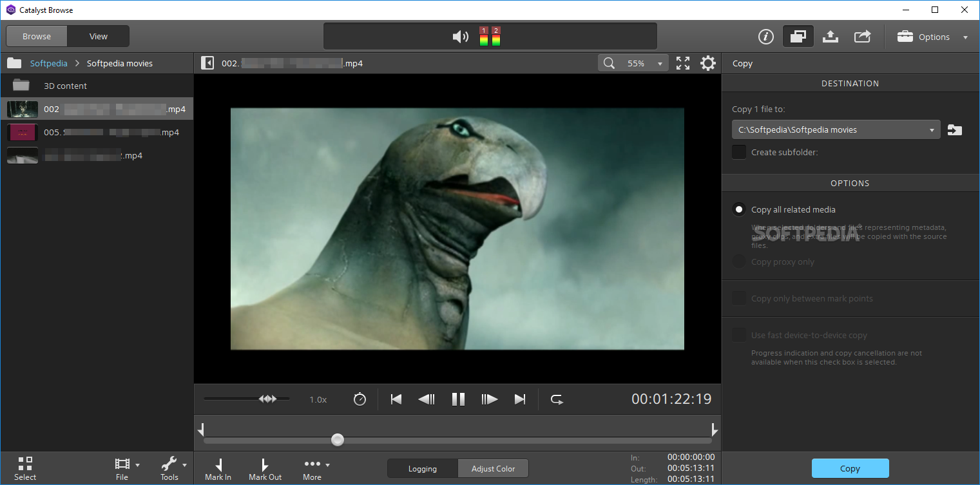This screenshot has height=485, width=980.
Task: Click the Out timecode value
Action: point(691,468)
